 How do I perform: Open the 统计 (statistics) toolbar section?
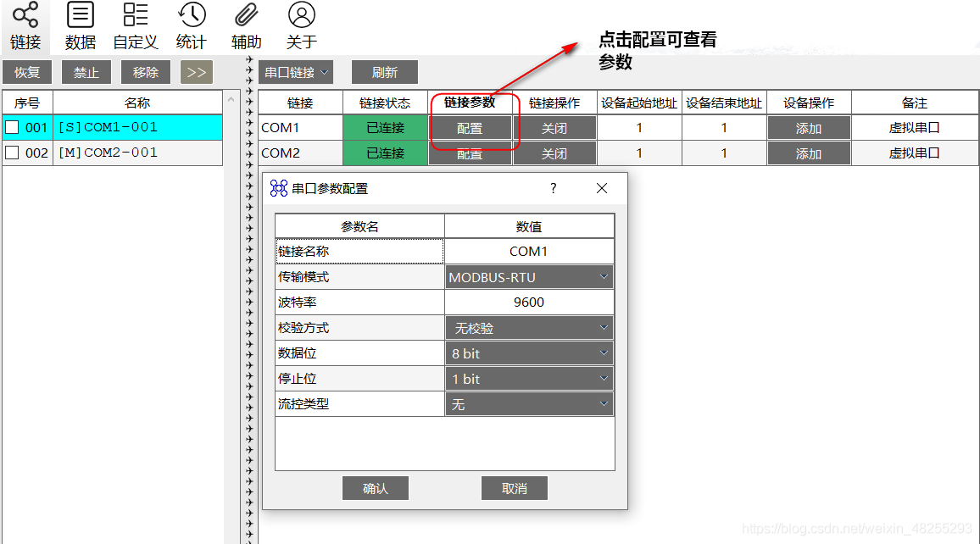point(192,27)
